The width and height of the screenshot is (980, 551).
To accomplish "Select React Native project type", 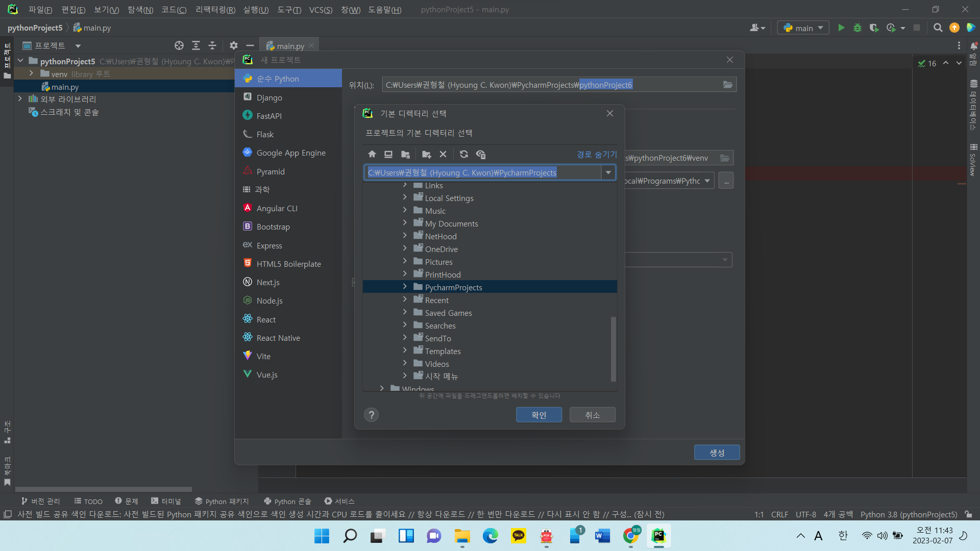I will [288, 338].
